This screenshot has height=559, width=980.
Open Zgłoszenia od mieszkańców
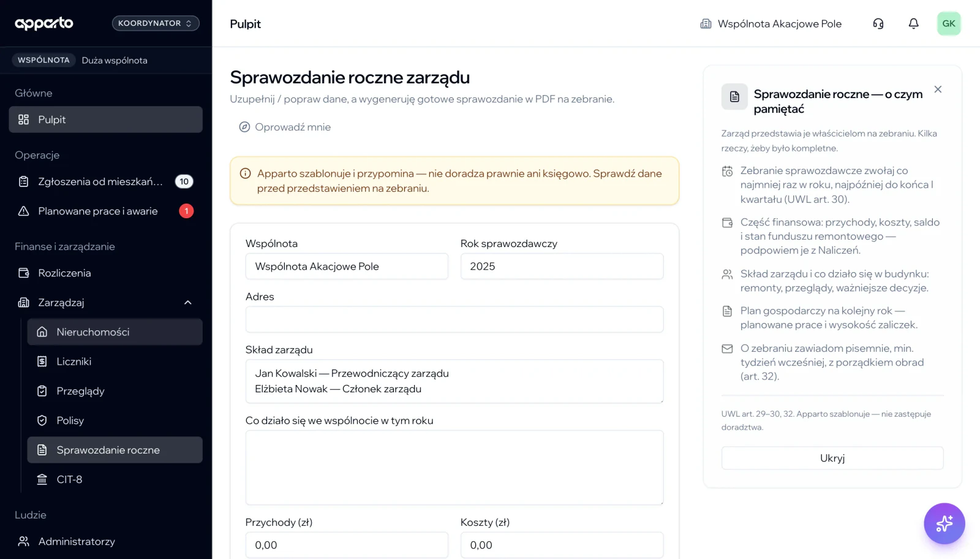point(105,181)
